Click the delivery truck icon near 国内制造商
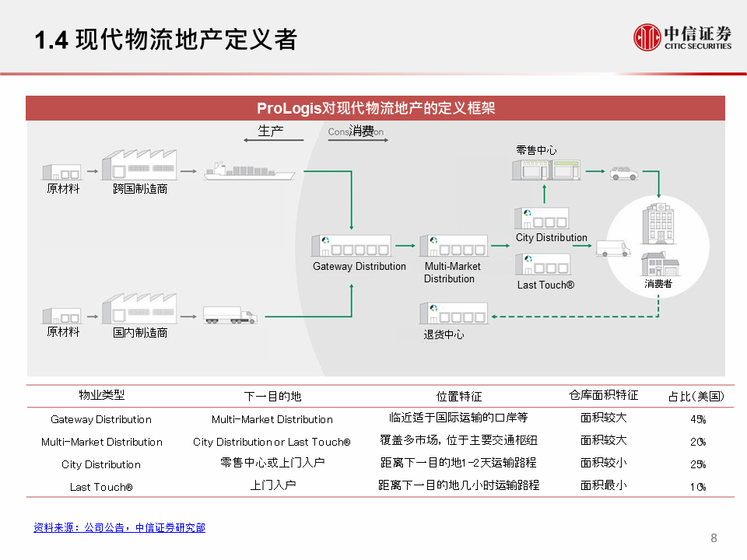Image resolution: width=747 pixels, height=560 pixels. point(230,315)
